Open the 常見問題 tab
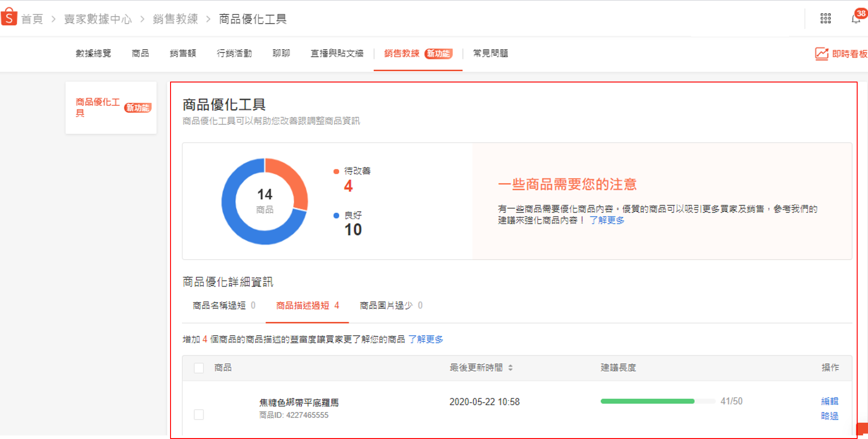 click(x=490, y=54)
